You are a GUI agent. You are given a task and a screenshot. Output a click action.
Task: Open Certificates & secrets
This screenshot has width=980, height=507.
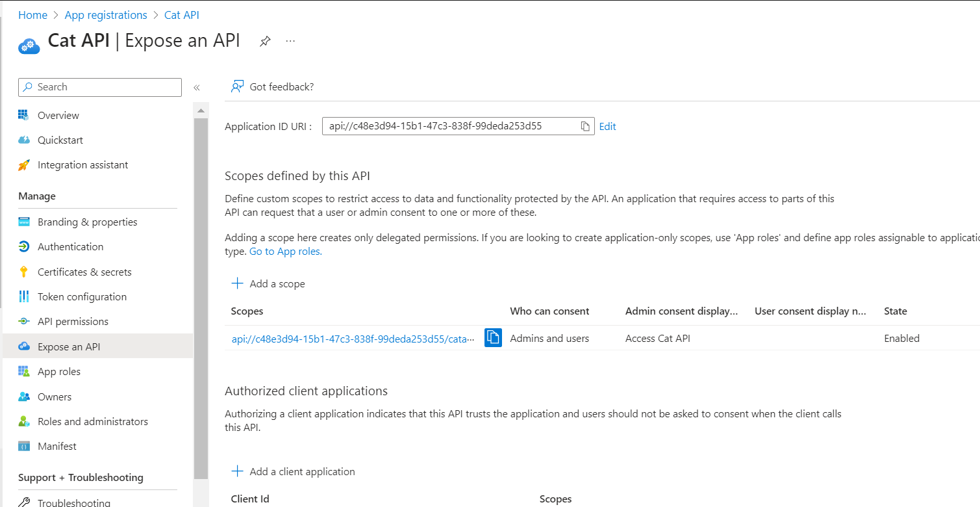[x=84, y=272]
